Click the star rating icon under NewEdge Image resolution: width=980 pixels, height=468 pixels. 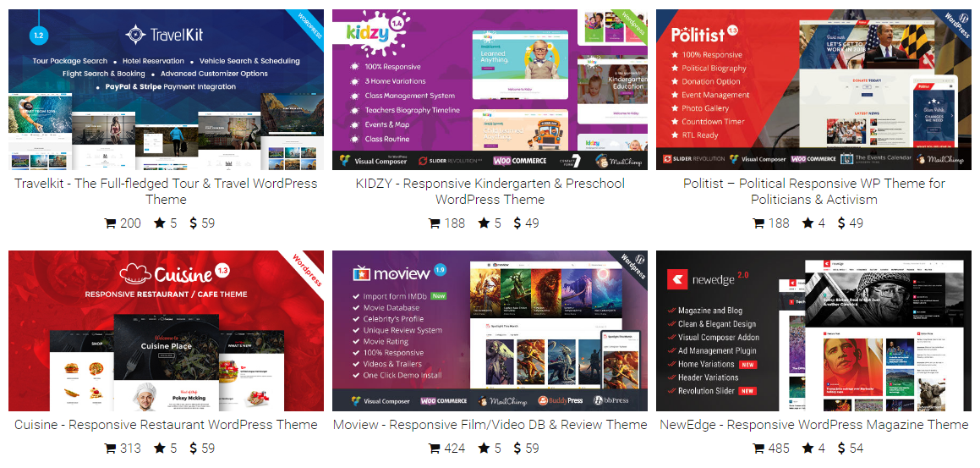pos(808,448)
